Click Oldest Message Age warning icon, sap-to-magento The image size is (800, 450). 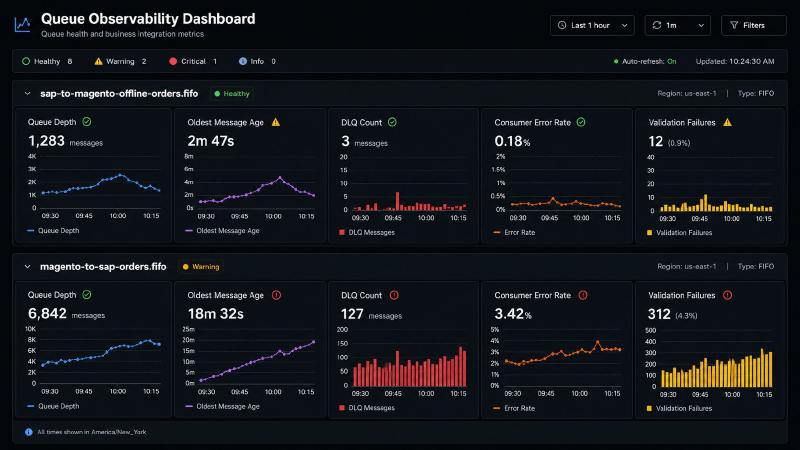(x=276, y=122)
